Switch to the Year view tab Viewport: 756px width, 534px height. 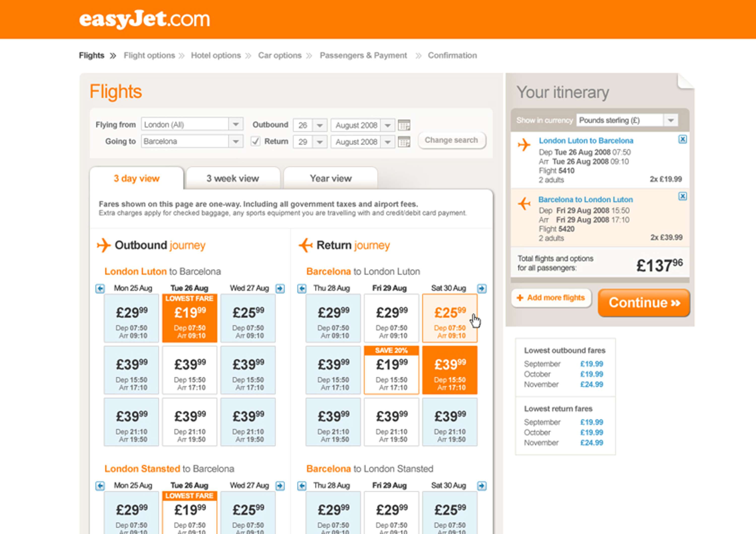click(331, 178)
